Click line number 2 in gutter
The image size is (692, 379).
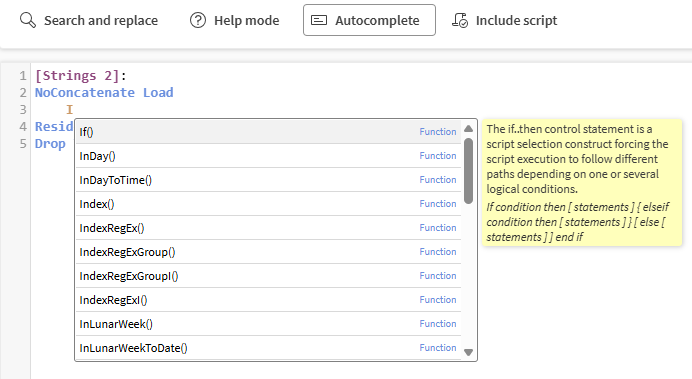point(23,93)
